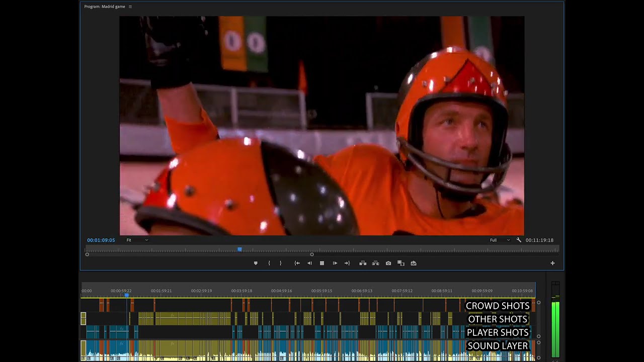This screenshot has height=362, width=644.
Task: Step back one frame
Action: point(309,263)
